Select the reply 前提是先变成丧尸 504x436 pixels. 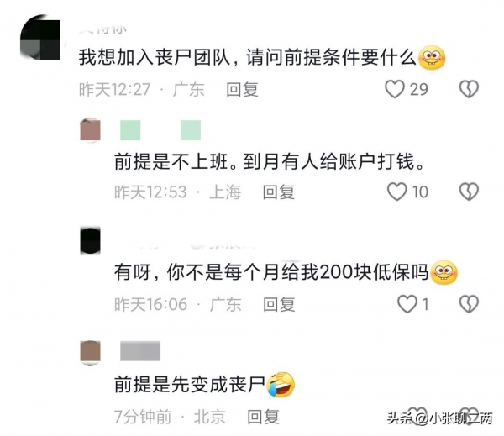(x=190, y=385)
